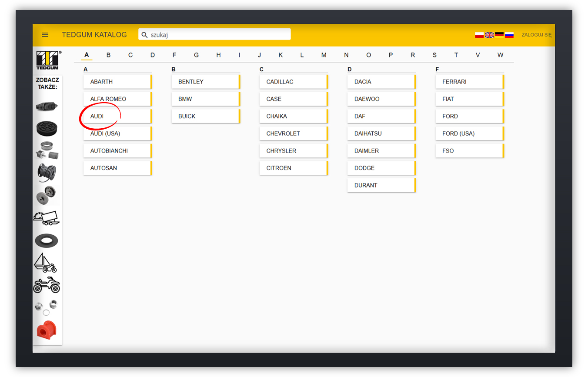Open the AUTOBIANCHI brand

pos(118,151)
